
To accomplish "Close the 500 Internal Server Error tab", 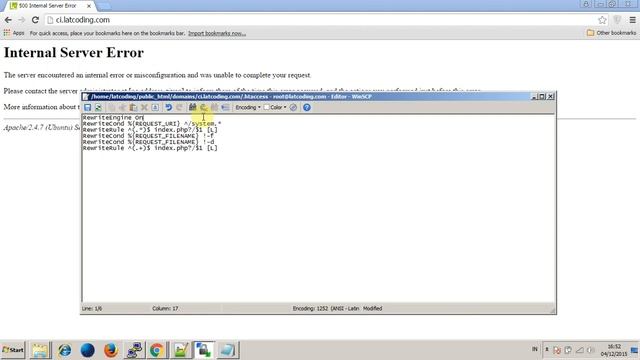I will (89, 6).
